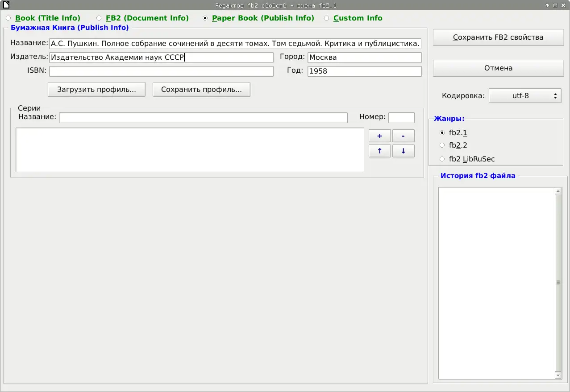The height and width of the screenshot is (392, 570).
Task: Click history scrollbar down arrow
Action: click(558, 376)
